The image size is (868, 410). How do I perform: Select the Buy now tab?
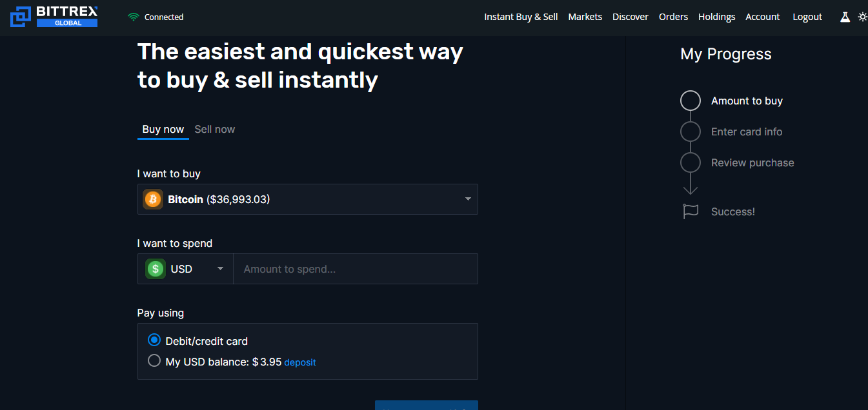pyautogui.click(x=163, y=130)
